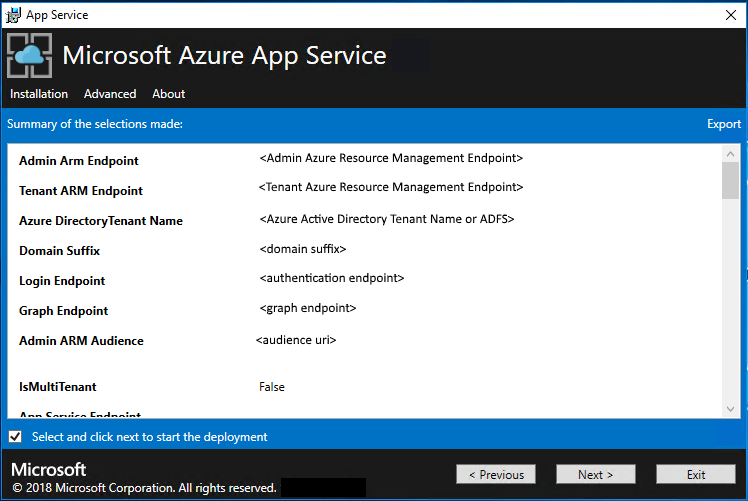Image resolution: width=748 pixels, height=501 pixels.
Task: Click the False value for IsMultiTenant
Action: [272, 387]
